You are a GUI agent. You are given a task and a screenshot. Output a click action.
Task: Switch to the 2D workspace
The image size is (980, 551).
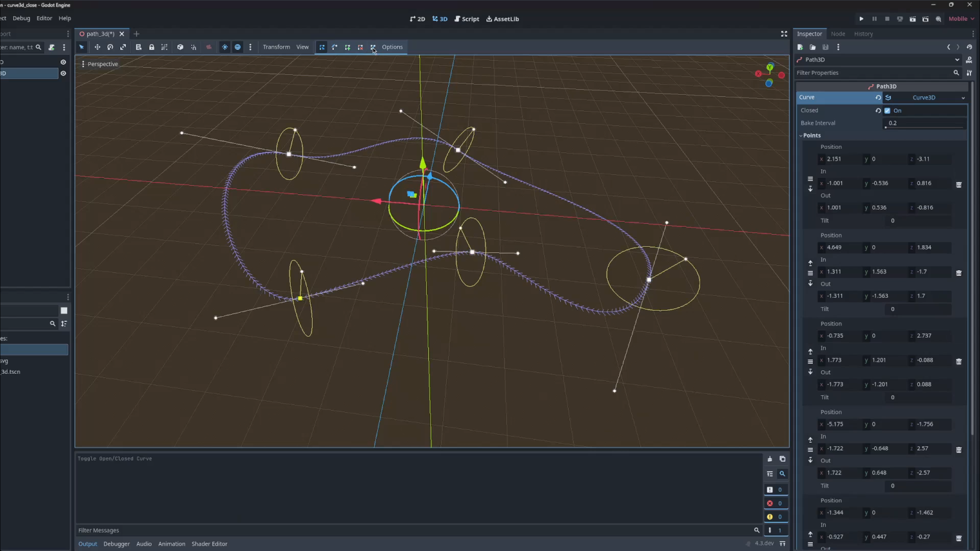click(x=417, y=19)
